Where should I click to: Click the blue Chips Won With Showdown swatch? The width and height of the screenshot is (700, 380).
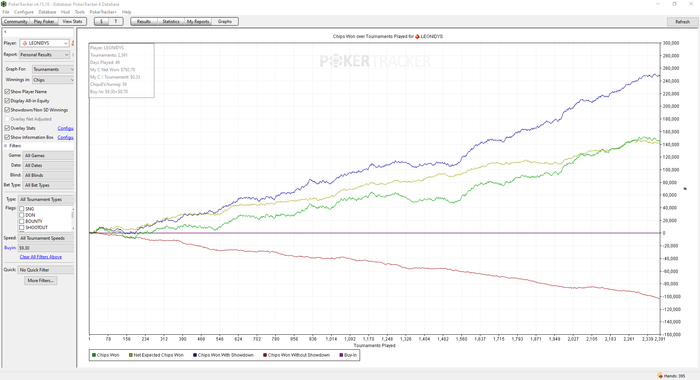click(195, 355)
